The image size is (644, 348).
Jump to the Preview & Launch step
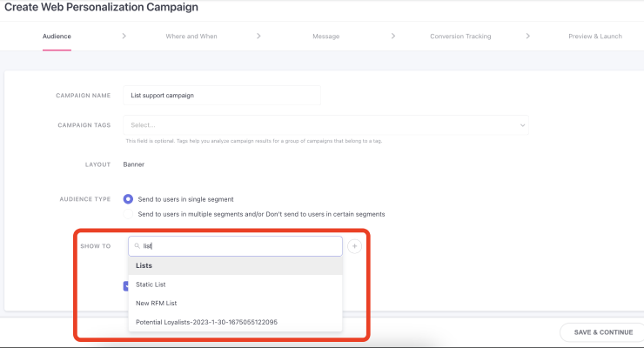point(594,37)
